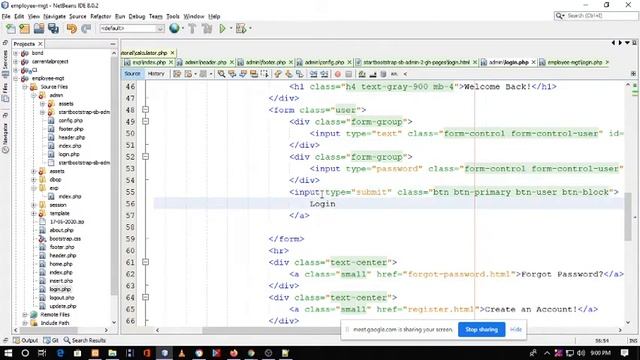Image resolution: width=640 pixels, height=360 pixels.
Task: Click the Stop Macro Recording square icon
Action: coord(348,74)
